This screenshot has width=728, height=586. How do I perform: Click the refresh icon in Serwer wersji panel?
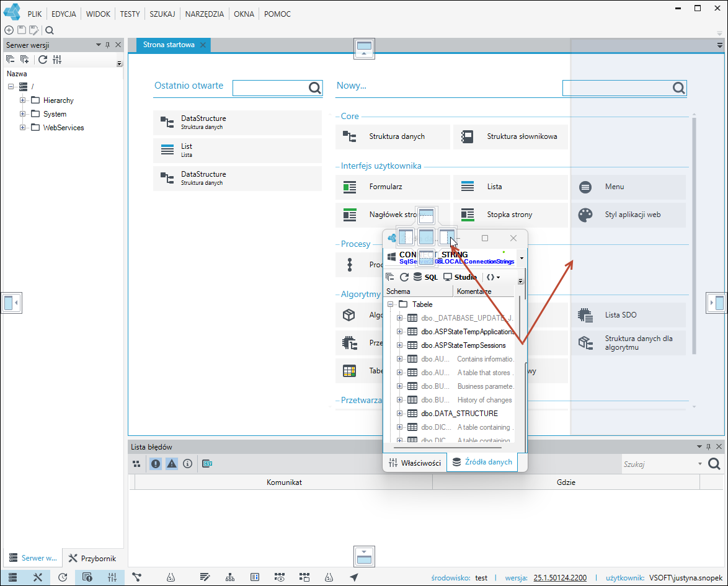click(43, 60)
